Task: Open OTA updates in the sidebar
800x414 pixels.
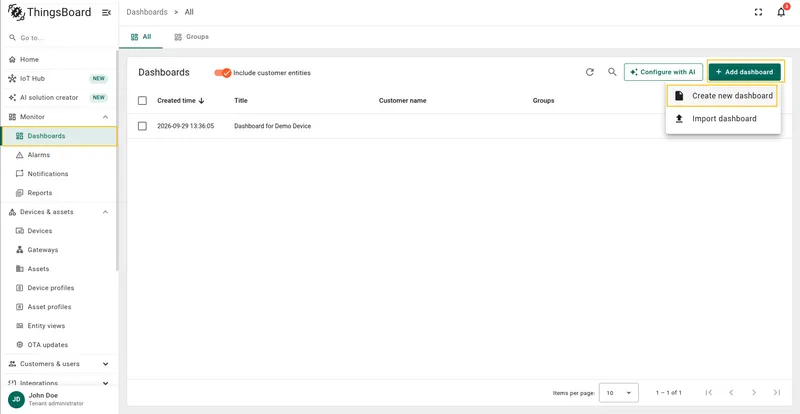Action: click(x=59, y=345)
